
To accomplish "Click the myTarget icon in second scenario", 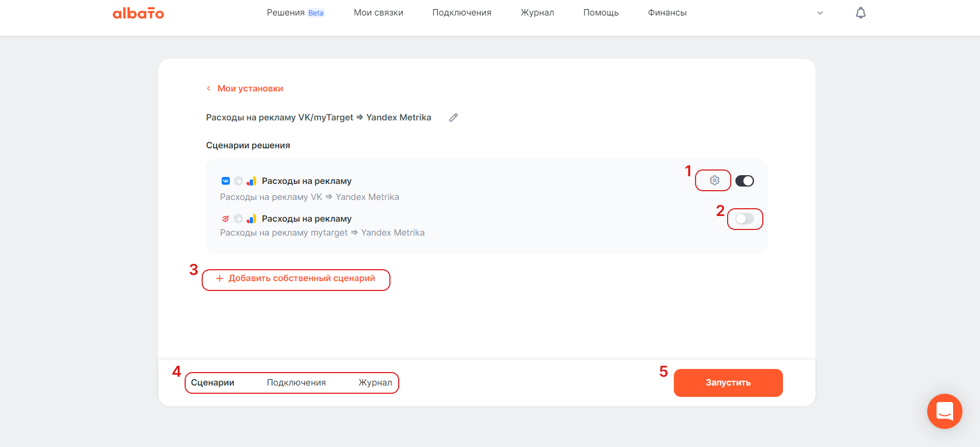I will click(x=225, y=219).
